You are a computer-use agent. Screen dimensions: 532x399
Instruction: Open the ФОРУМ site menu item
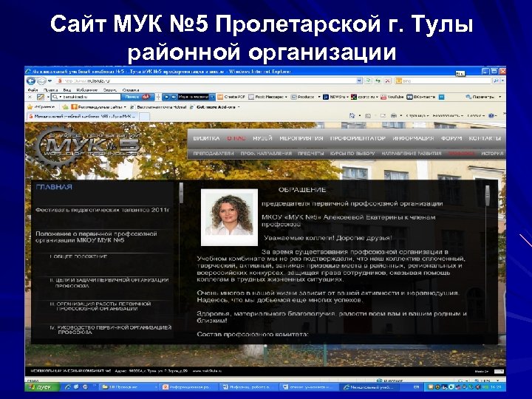click(x=451, y=138)
